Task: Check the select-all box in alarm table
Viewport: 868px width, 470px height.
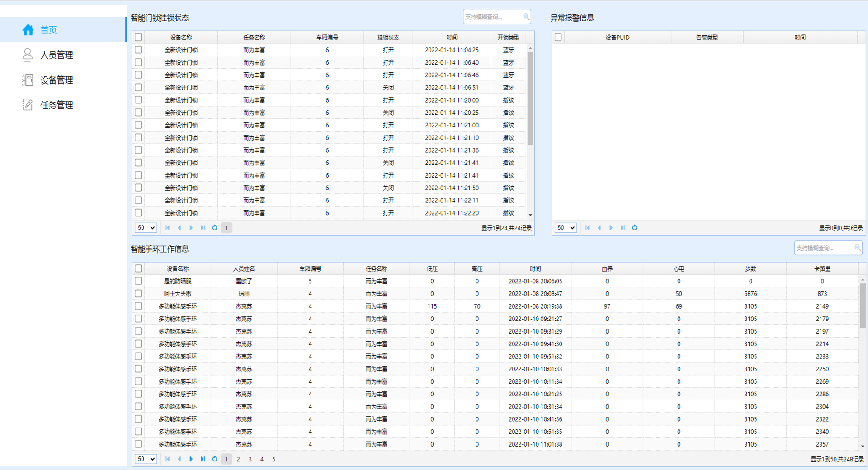Action: [558, 38]
